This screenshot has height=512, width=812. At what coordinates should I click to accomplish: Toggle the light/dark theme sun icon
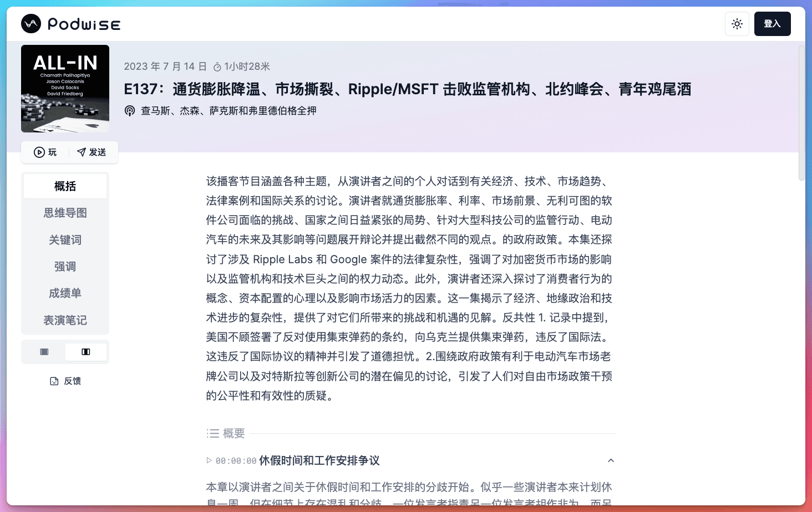[737, 24]
